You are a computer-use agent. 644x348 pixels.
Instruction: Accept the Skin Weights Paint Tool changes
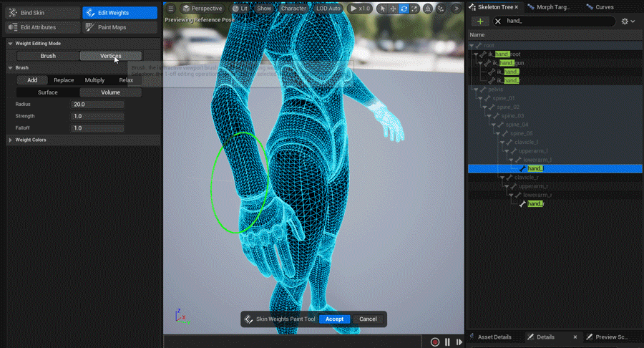334,319
